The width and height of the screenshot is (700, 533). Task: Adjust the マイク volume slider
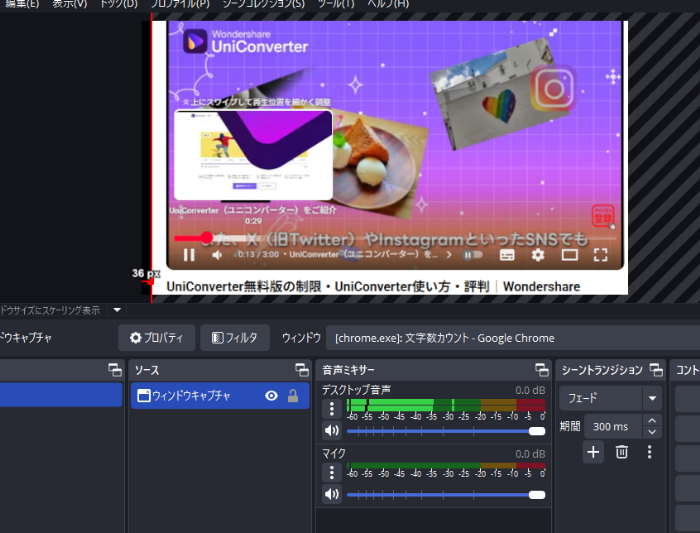click(x=446, y=495)
